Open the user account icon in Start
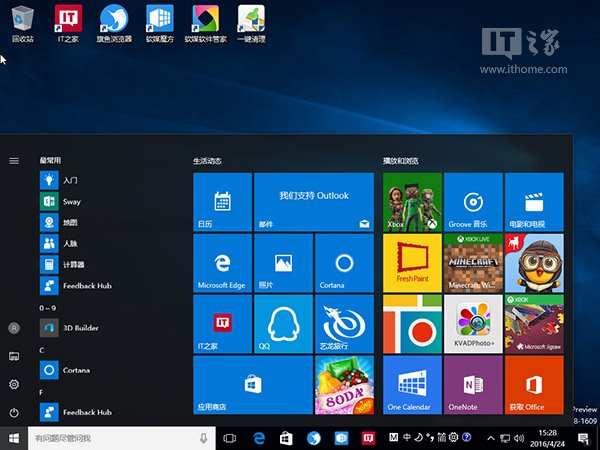 14,328
